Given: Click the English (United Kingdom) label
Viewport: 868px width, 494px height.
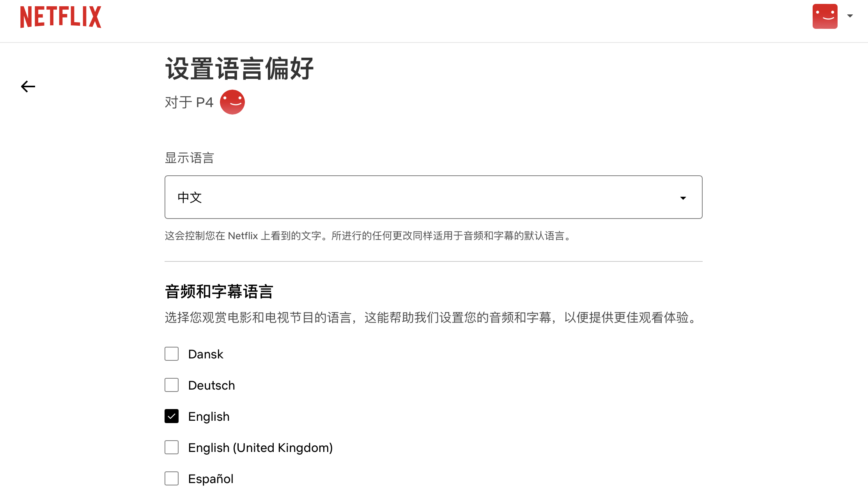Looking at the screenshot, I should (260, 448).
